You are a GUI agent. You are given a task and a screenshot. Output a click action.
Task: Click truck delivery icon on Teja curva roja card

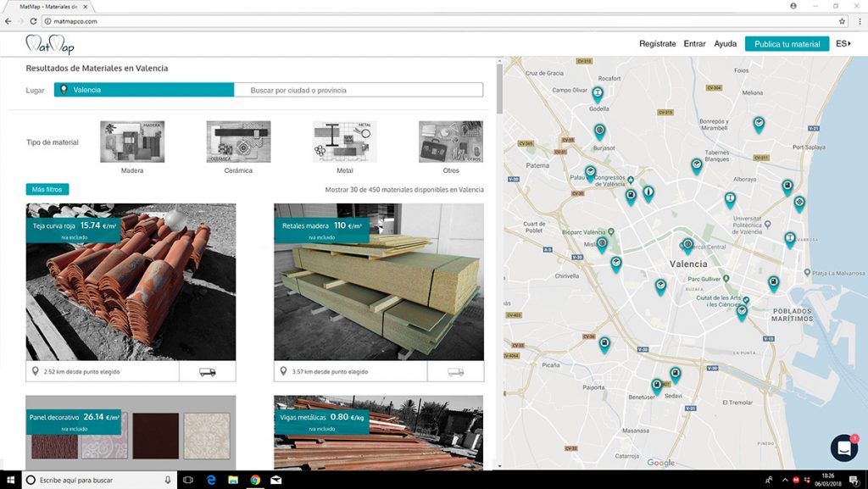click(208, 372)
